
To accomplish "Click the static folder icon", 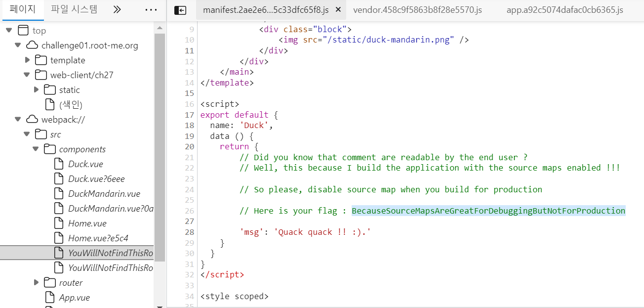I will coord(49,90).
